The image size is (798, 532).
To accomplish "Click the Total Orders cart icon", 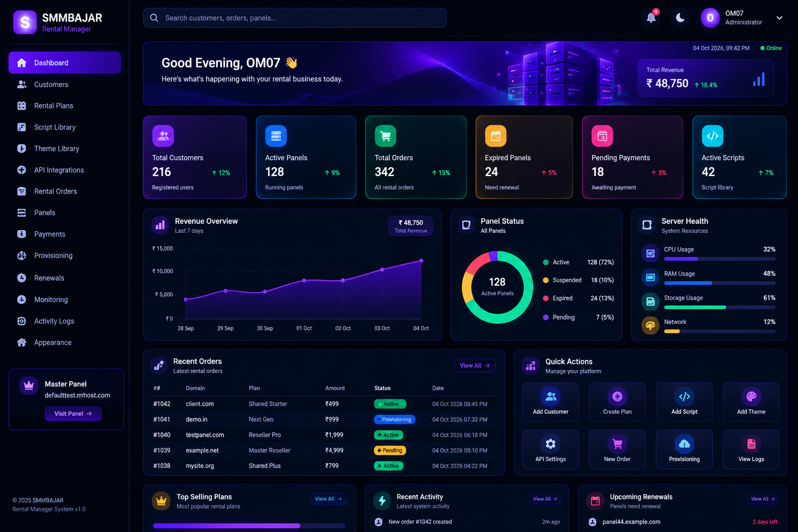I will click(x=385, y=136).
